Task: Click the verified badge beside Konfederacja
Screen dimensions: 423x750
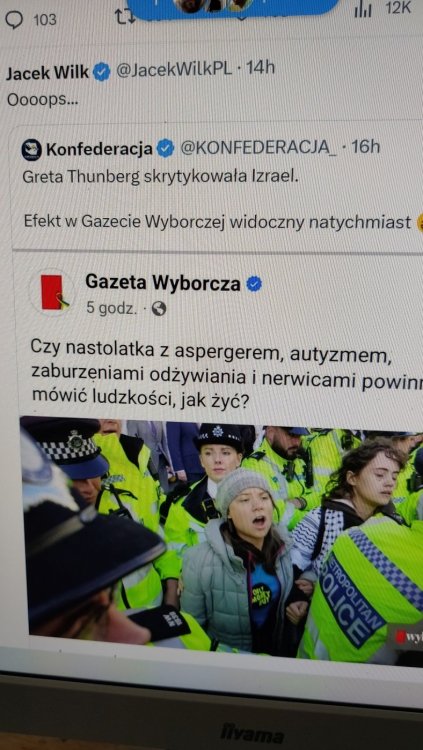Action: 166,148
